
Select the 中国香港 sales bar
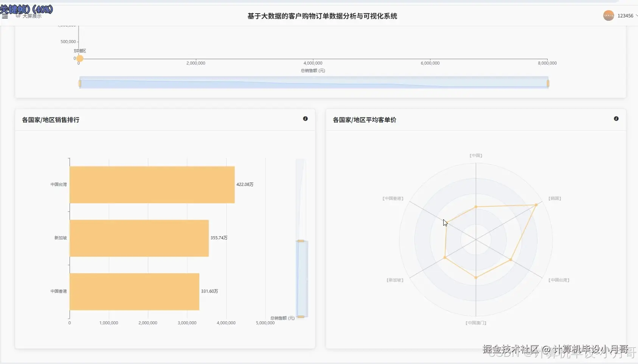(135, 292)
